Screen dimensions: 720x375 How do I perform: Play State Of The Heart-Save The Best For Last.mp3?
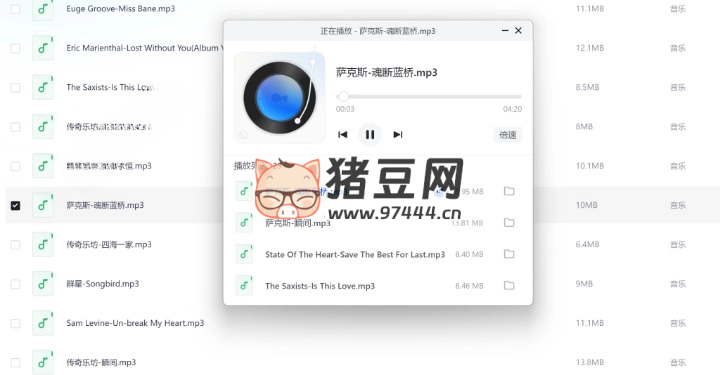point(355,254)
